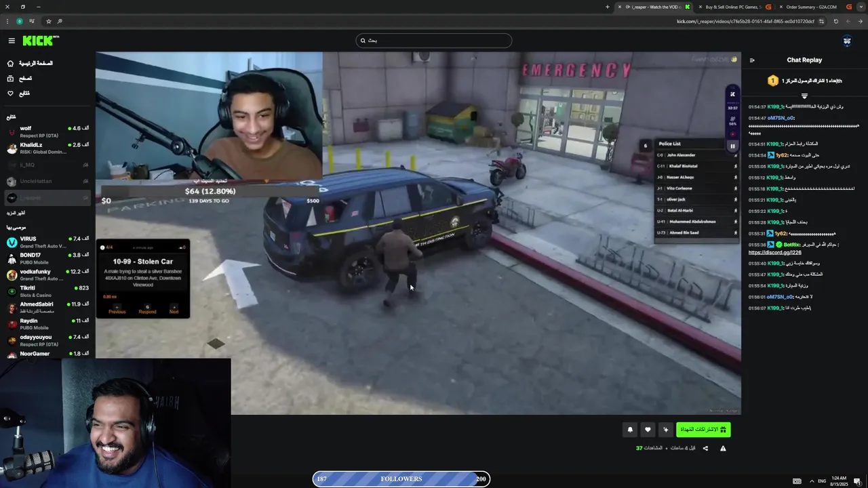Open the discord.gg link in chat
Image resolution: width=868 pixels, height=488 pixels.
coord(775,252)
